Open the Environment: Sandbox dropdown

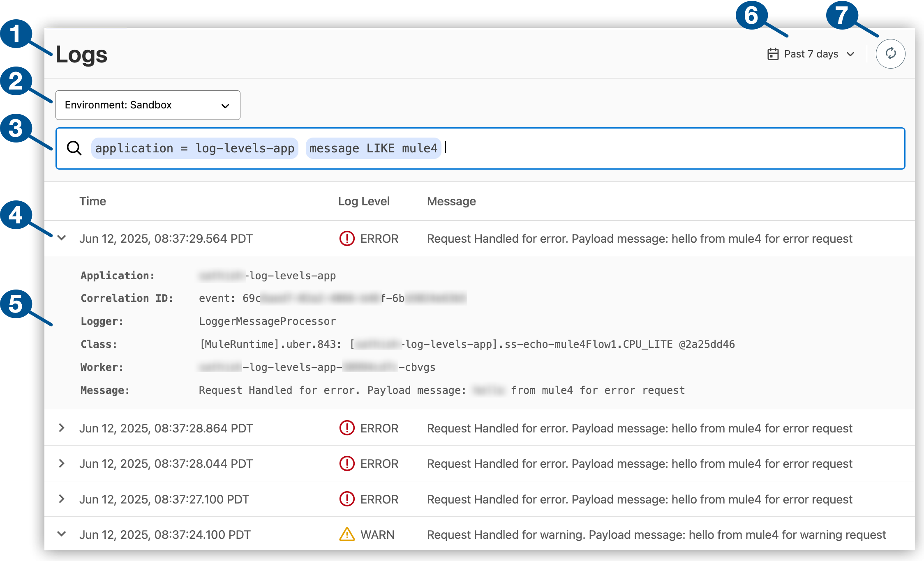pos(148,105)
